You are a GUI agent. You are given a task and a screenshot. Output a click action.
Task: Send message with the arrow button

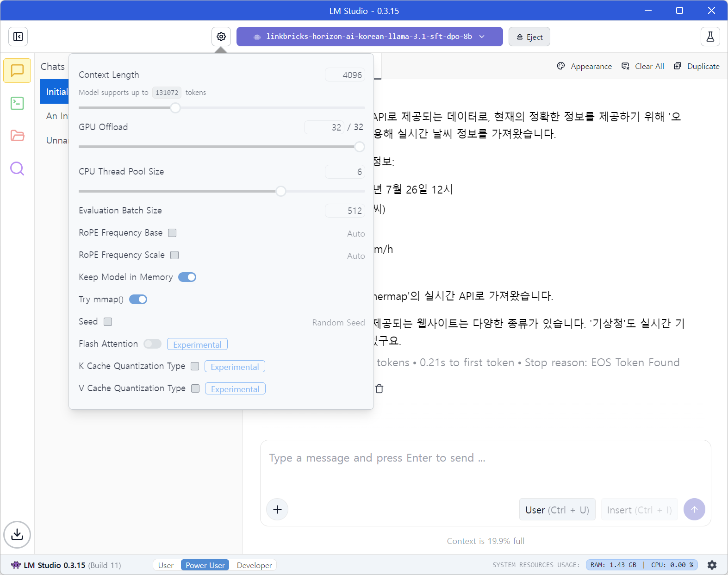(694, 509)
